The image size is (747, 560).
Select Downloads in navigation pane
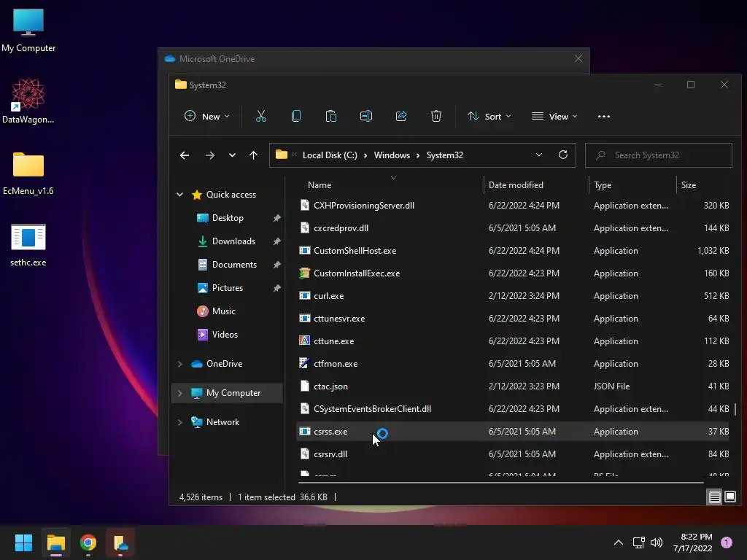[233, 241]
